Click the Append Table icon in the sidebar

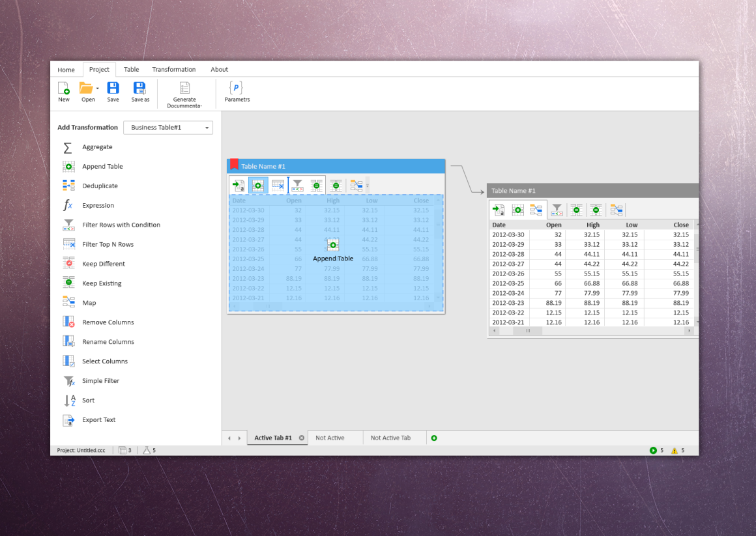pos(68,166)
